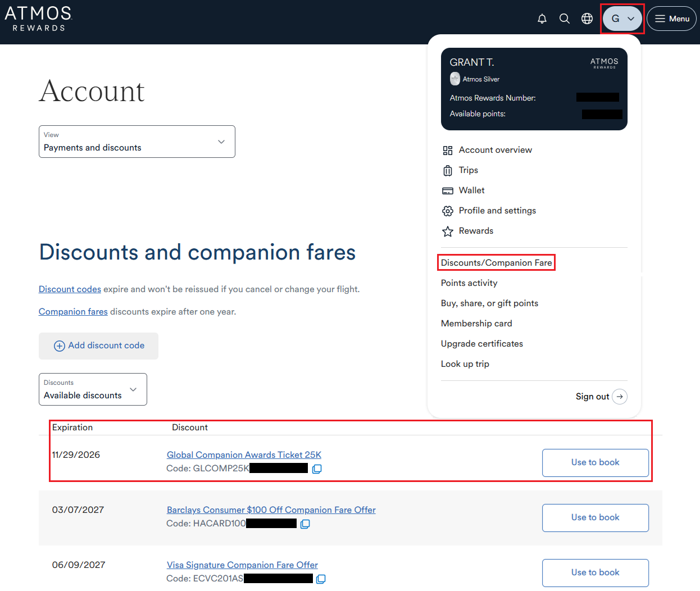The height and width of the screenshot is (591, 700).
Task: Click the Wallet card icon
Action: [448, 191]
